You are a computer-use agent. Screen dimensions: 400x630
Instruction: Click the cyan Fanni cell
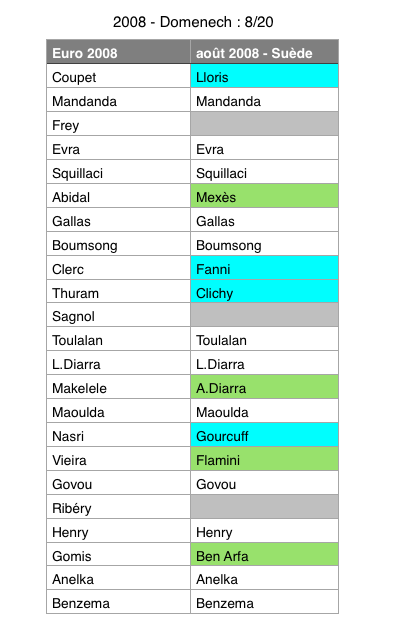(x=264, y=268)
